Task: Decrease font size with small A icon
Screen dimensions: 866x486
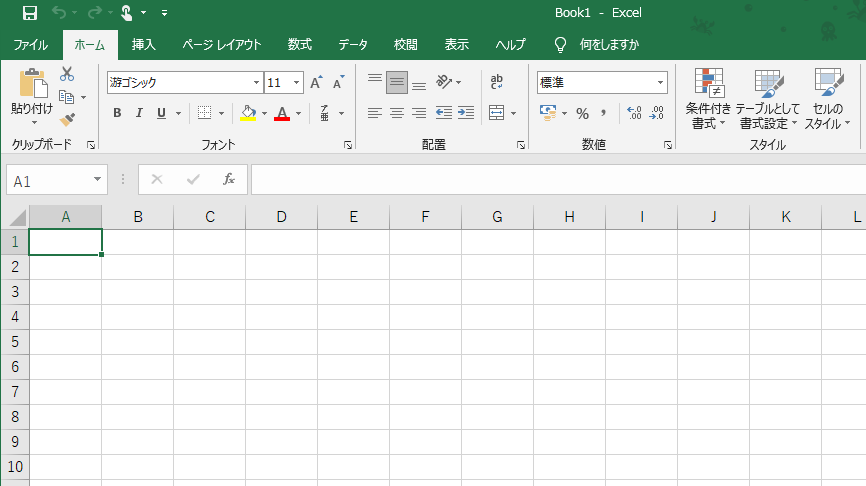Action: 338,82
